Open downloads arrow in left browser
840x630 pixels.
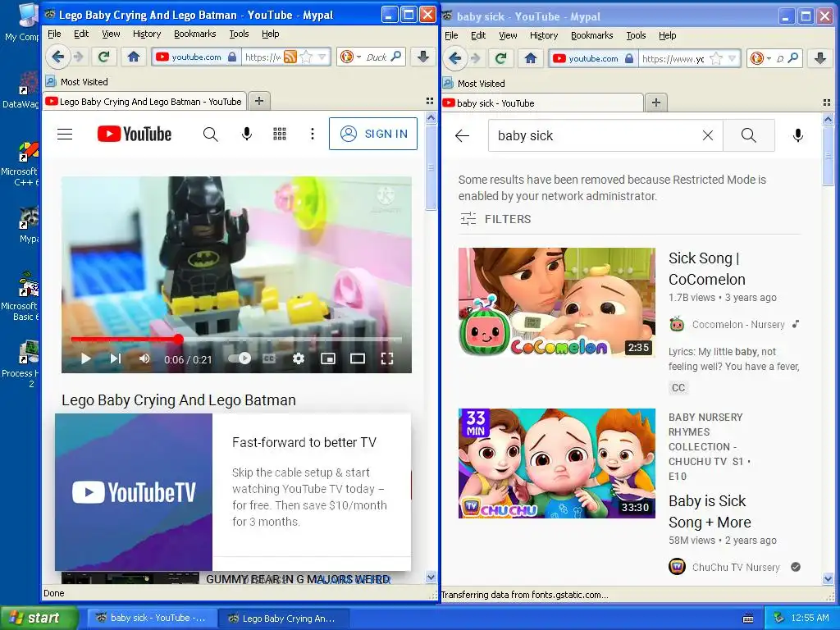[x=423, y=57]
